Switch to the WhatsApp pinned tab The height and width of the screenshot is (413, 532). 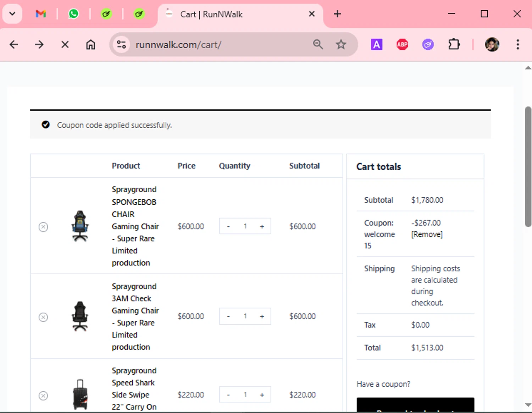point(73,14)
